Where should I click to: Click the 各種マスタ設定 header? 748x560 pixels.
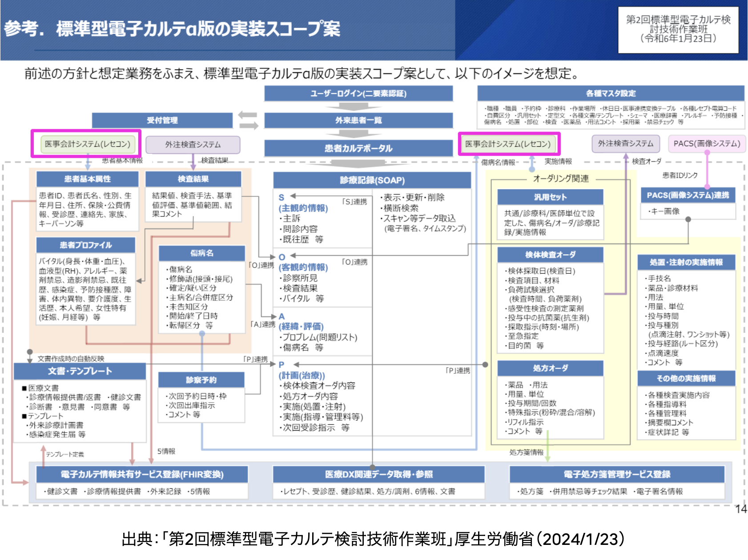pyautogui.click(x=611, y=93)
